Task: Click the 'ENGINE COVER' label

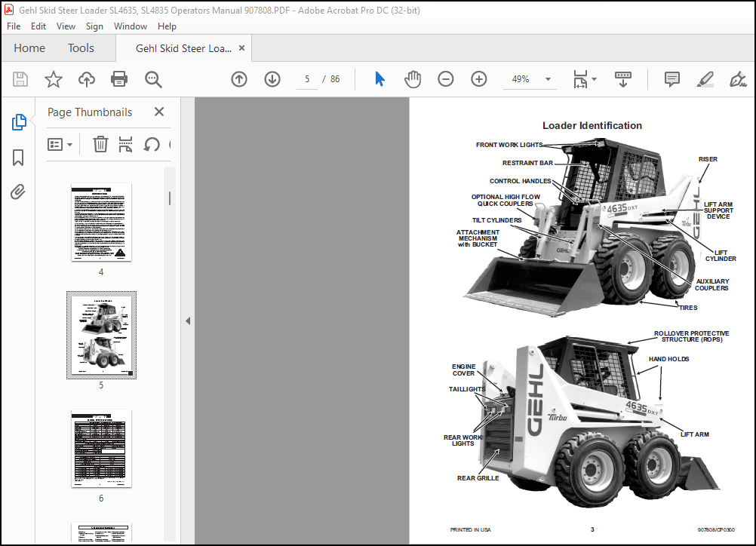Action: pyautogui.click(x=463, y=370)
